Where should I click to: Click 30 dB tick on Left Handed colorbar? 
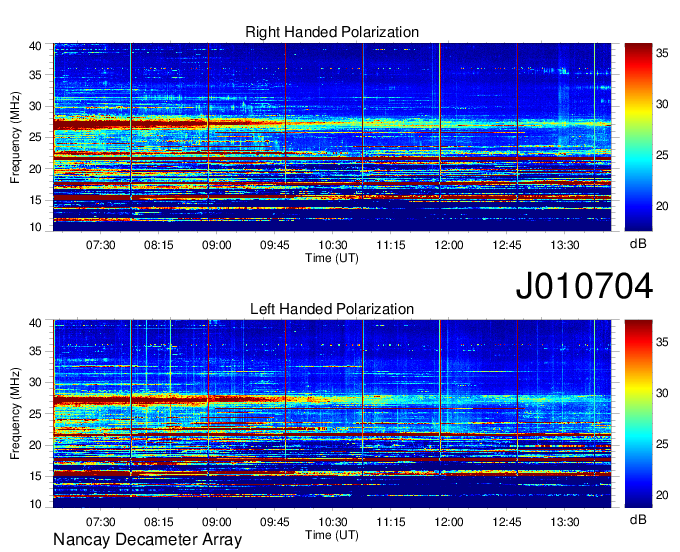coord(662,393)
